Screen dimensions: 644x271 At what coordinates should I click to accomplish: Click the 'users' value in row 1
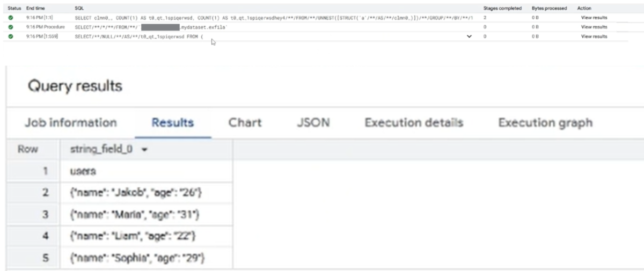click(x=83, y=171)
